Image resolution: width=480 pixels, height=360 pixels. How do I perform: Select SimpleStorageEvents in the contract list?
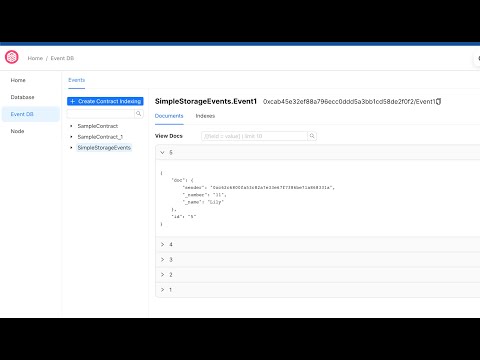(x=104, y=148)
